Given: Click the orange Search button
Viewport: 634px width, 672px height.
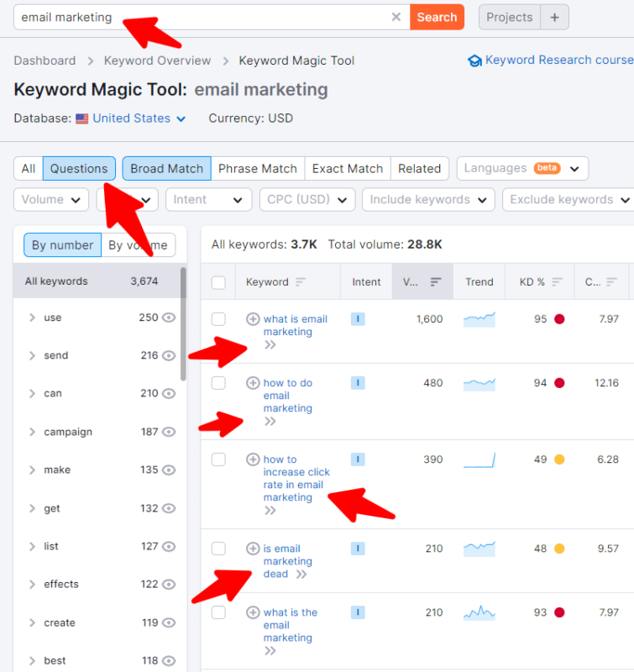Looking at the screenshot, I should tap(437, 17).
